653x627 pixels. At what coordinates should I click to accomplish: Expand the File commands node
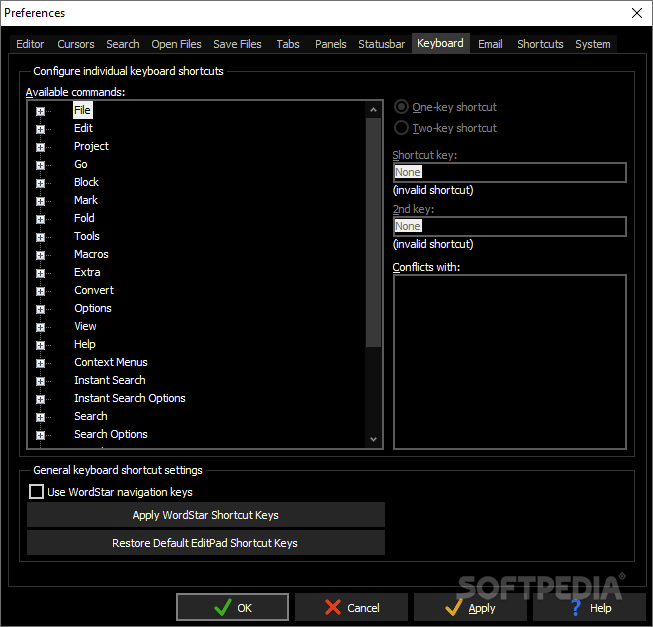pos(40,111)
